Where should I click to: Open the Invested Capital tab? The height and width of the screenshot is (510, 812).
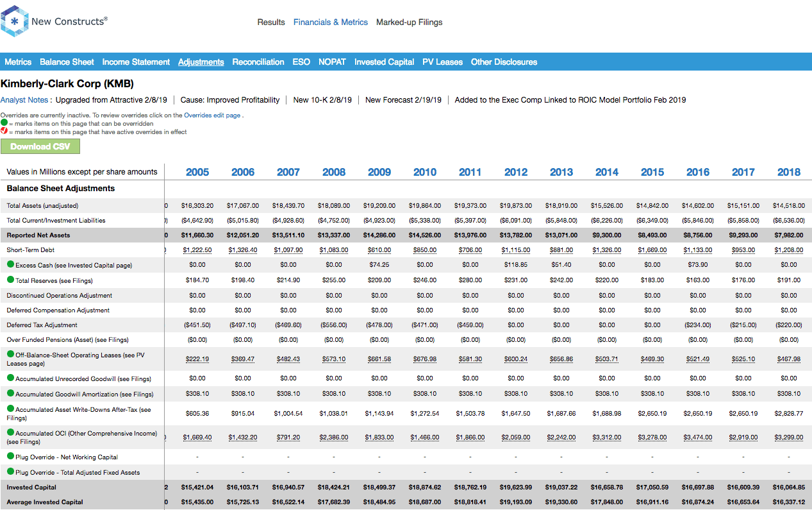[384, 62]
